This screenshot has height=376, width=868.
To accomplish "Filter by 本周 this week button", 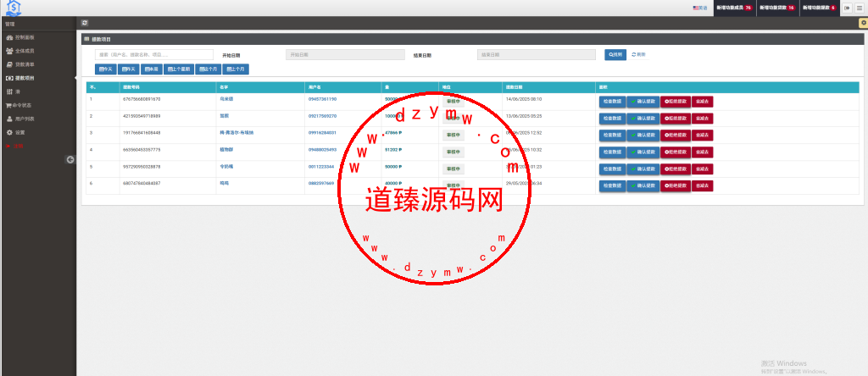I will 151,69.
